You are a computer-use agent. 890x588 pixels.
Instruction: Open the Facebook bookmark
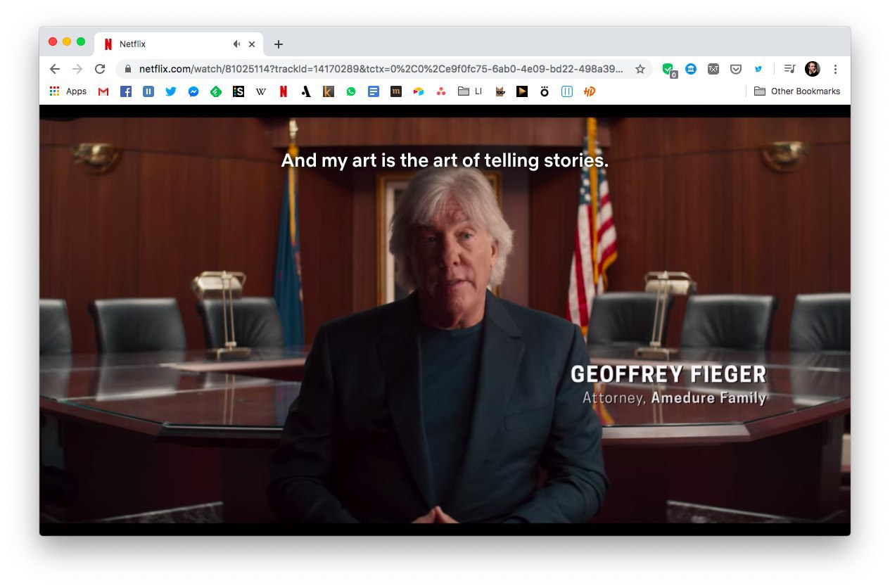point(126,91)
